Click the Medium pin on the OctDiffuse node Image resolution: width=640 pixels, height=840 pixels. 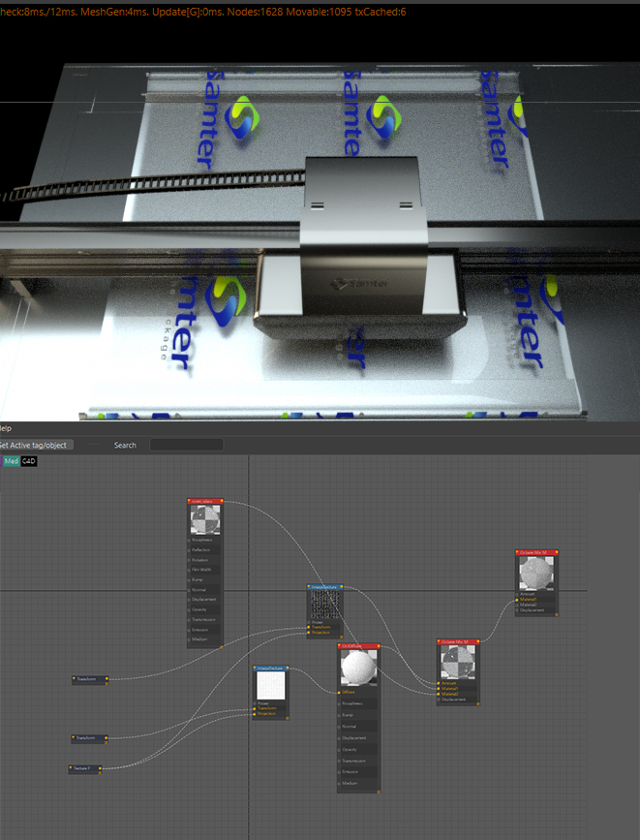340,784
